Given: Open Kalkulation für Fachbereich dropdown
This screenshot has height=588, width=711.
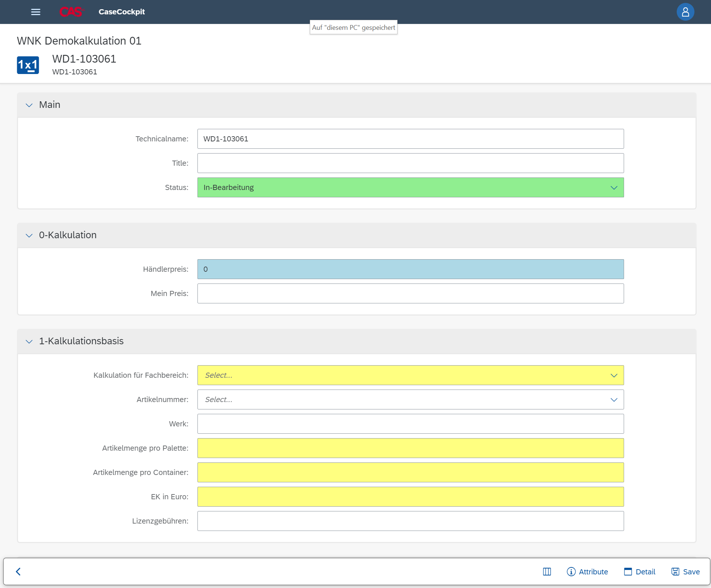Looking at the screenshot, I should click(x=410, y=375).
